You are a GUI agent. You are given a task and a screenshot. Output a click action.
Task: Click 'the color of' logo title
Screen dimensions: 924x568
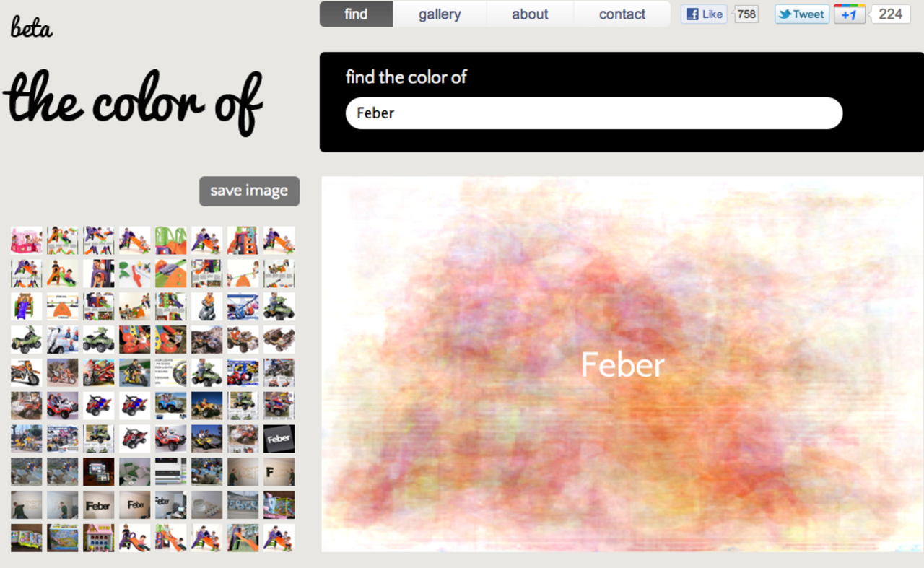click(133, 103)
